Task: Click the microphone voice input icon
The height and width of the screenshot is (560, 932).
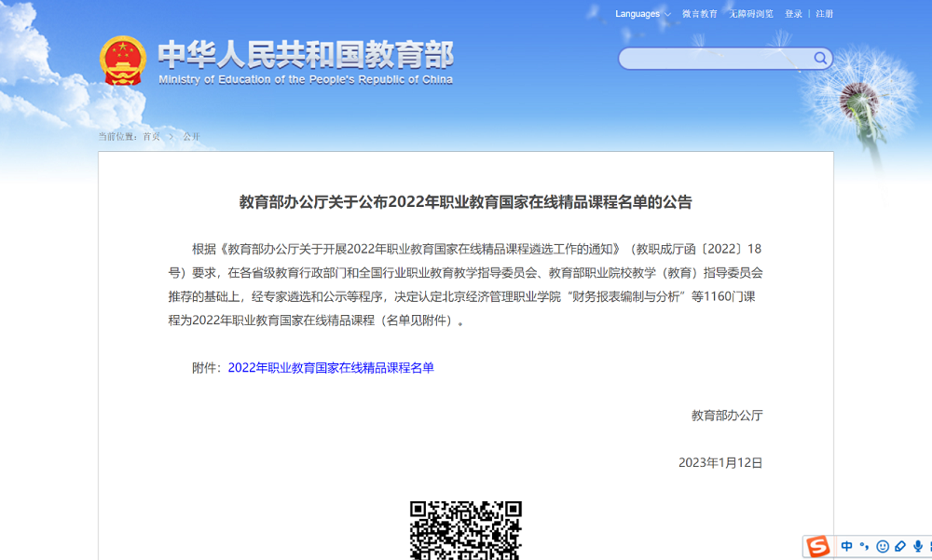Action: click(x=918, y=547)
